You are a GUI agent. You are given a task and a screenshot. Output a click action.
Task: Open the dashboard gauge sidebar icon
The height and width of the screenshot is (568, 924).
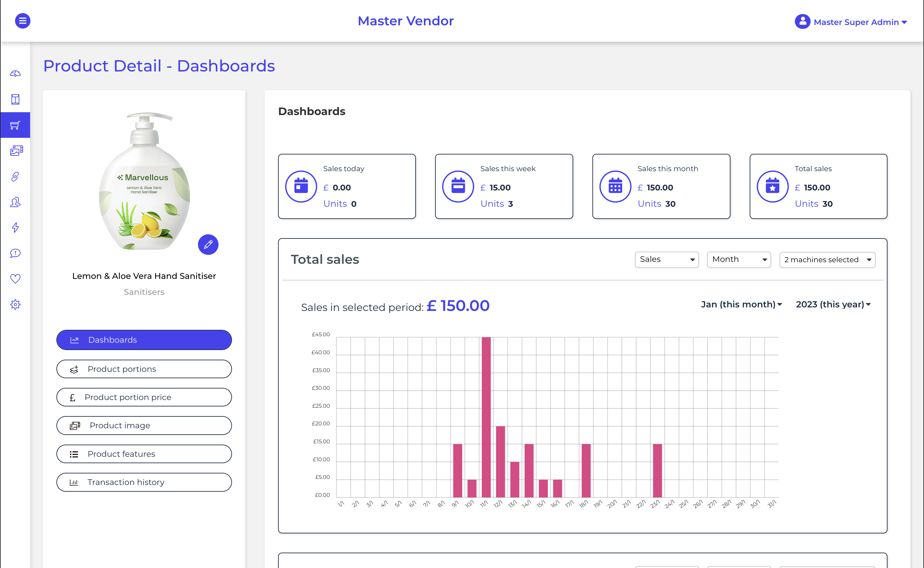pos(15,74)
